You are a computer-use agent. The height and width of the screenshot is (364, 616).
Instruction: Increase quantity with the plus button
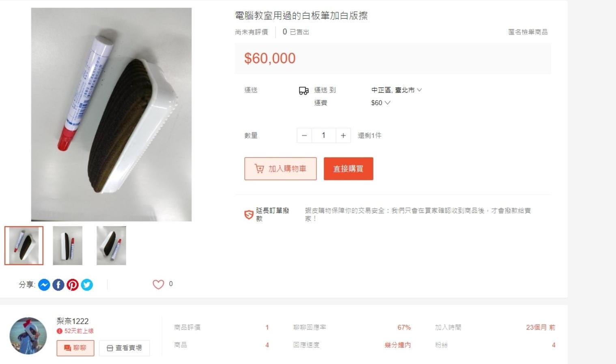(x=343, y=135)
